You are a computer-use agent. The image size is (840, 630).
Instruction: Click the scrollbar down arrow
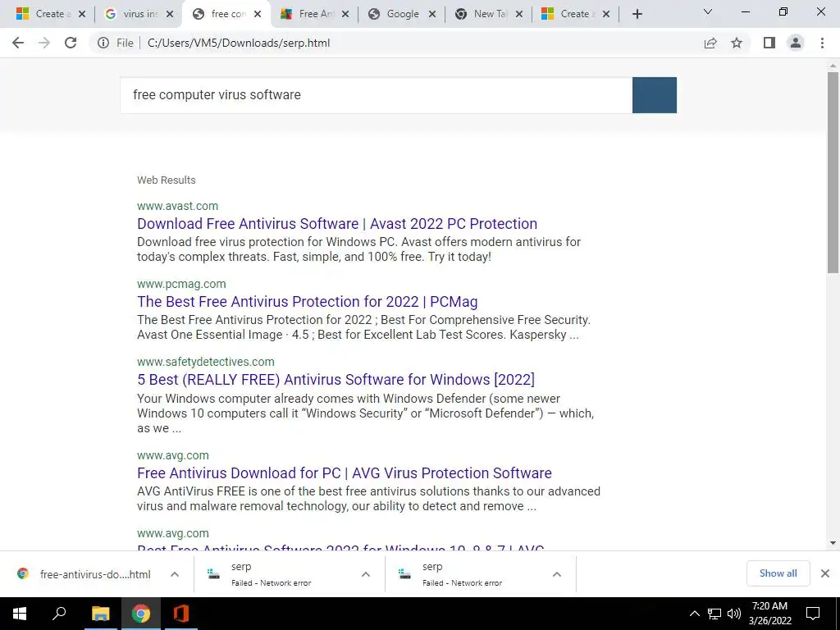pos(833,543)
